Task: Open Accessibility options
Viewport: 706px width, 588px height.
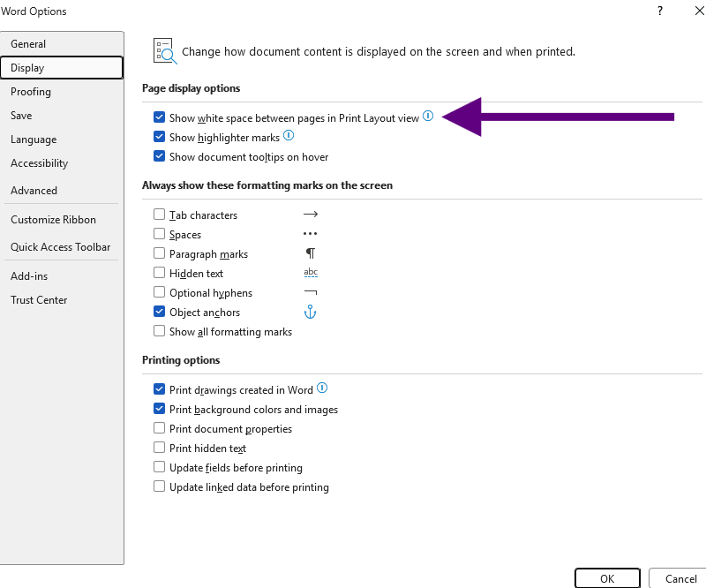Action: (62, 163)
